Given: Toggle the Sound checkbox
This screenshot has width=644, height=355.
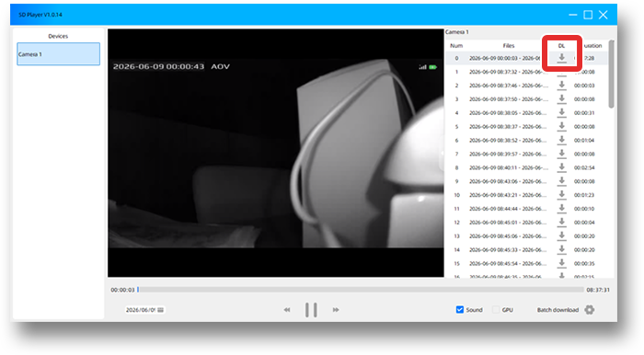Looking at the screenshot, I should pos(460,309).
